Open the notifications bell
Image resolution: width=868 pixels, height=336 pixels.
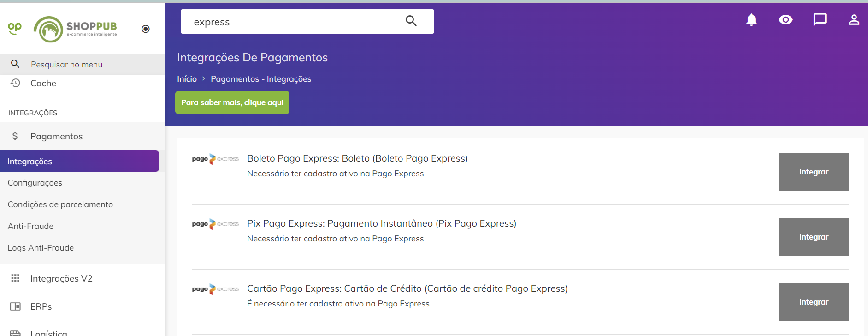pos(751,20)
